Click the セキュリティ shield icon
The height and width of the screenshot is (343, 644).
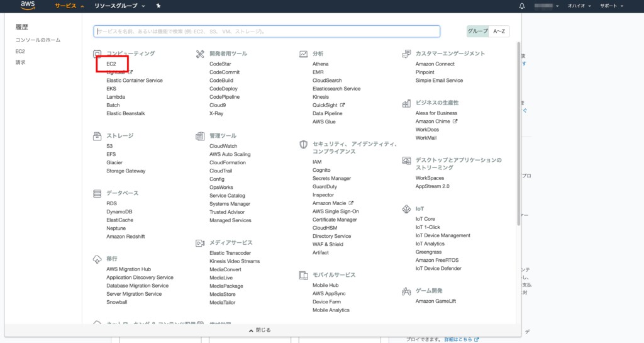coord(303,144)
